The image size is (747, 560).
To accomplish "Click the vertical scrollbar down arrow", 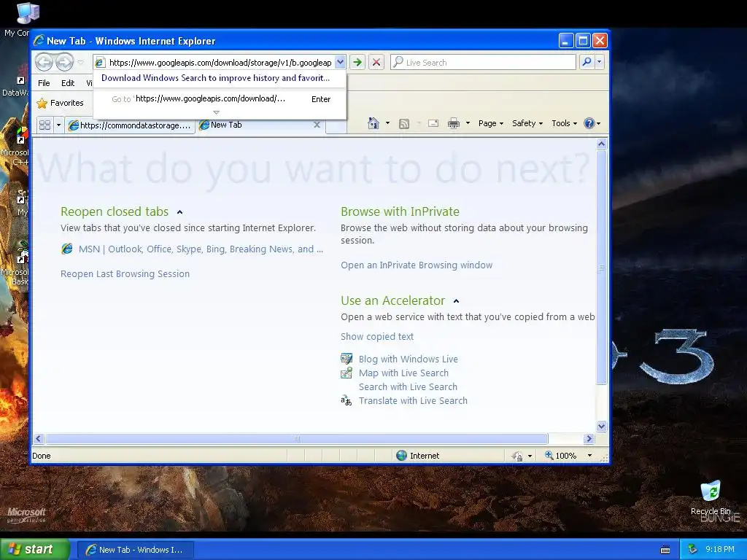I will point(601,426).
